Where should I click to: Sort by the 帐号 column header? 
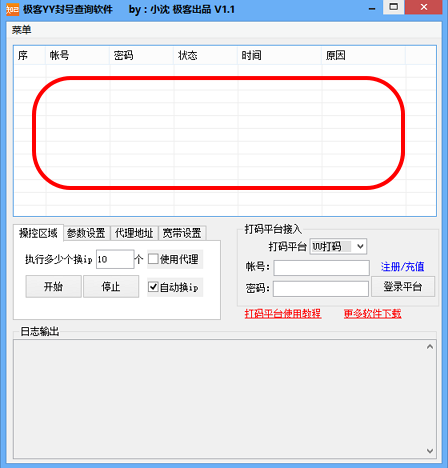[77, 55]
